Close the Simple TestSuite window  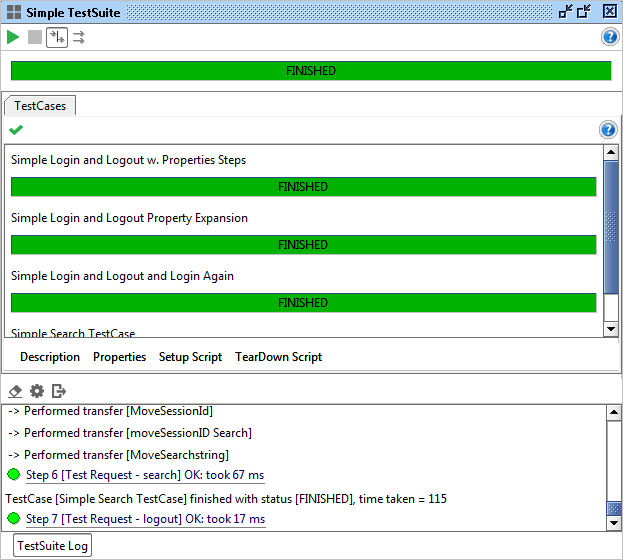click(610, 11)
